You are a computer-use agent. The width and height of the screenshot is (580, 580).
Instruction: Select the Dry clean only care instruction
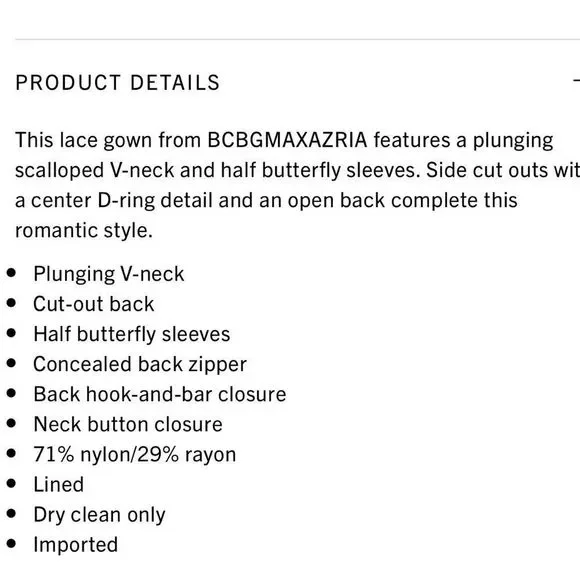point(99,515)
